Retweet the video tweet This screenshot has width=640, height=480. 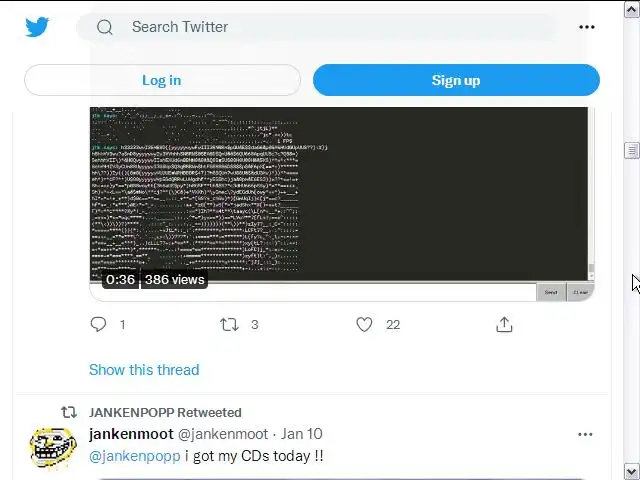pyautogui.click(x=230, y=324)
